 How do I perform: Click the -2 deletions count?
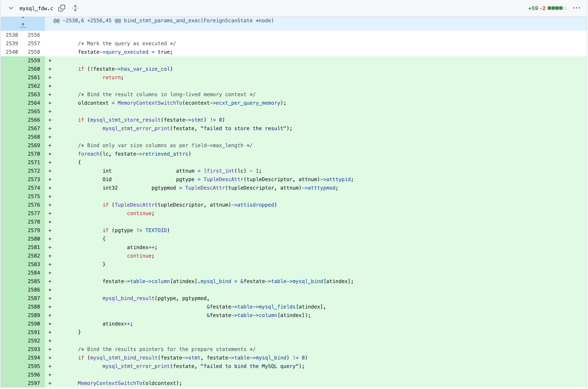pos(543,8)
